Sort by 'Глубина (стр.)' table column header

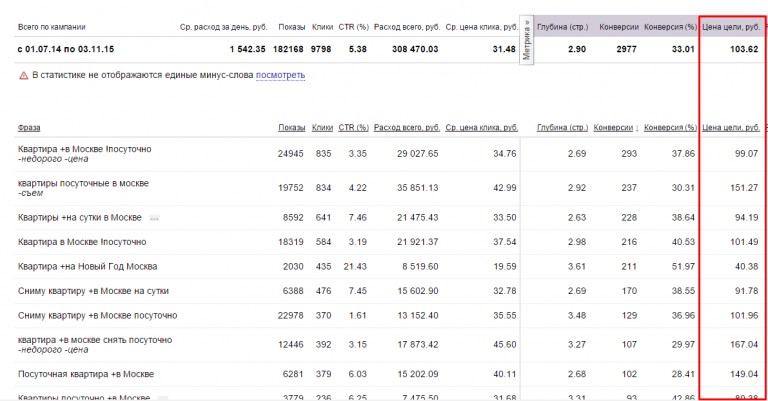tap(562, 128)
